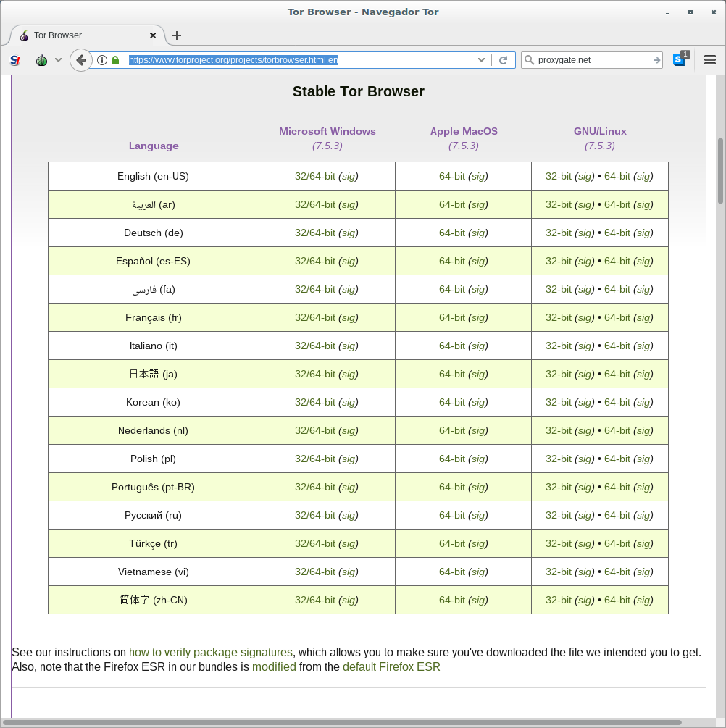Screen dimensions: 726x728
Task: Click the 'GNU/Linux' column header
Action: (x=600, y=131)
